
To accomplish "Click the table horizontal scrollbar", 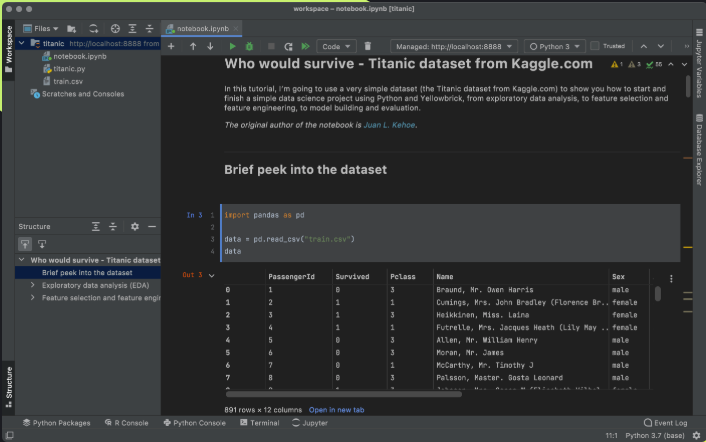I will tap(344, 394).
